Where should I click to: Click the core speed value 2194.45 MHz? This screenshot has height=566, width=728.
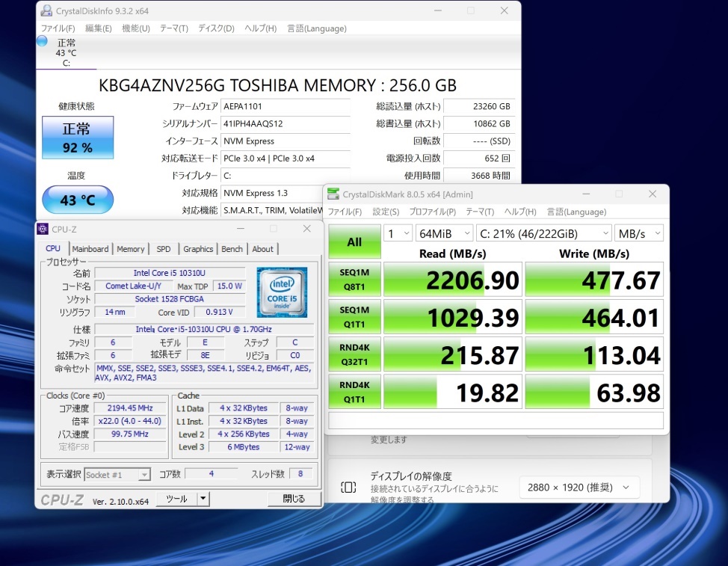point(130,408)
